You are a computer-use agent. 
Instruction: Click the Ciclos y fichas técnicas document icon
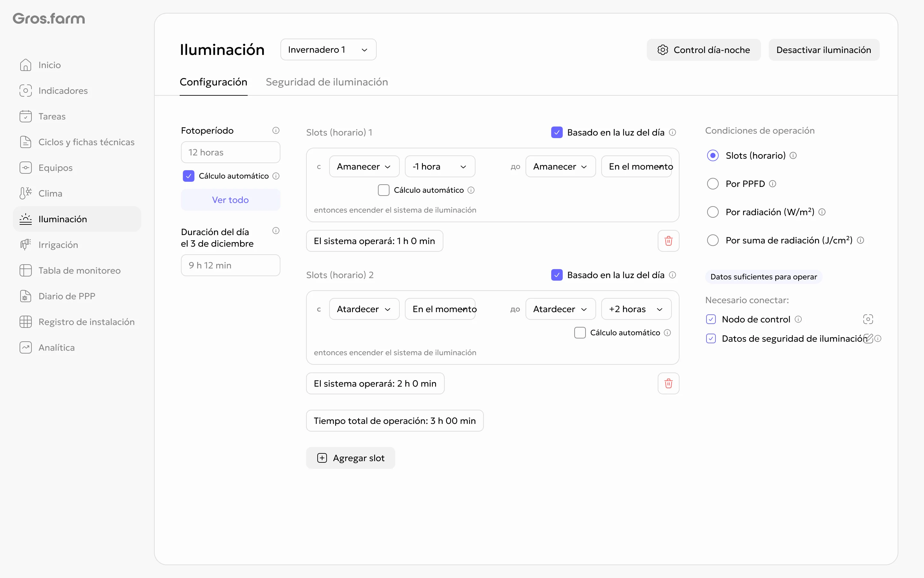[26, 142]
